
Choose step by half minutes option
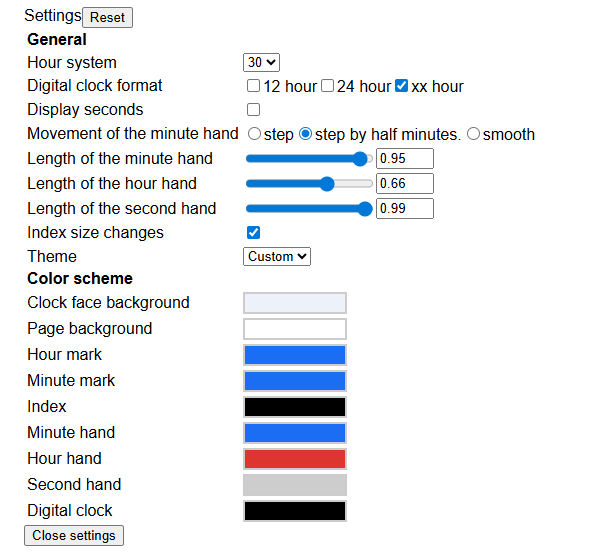click(306, 134)
